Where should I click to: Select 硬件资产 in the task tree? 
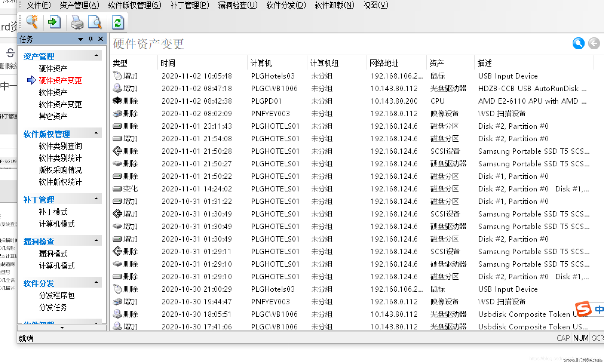pyautogui.click(x=53, y=69)
